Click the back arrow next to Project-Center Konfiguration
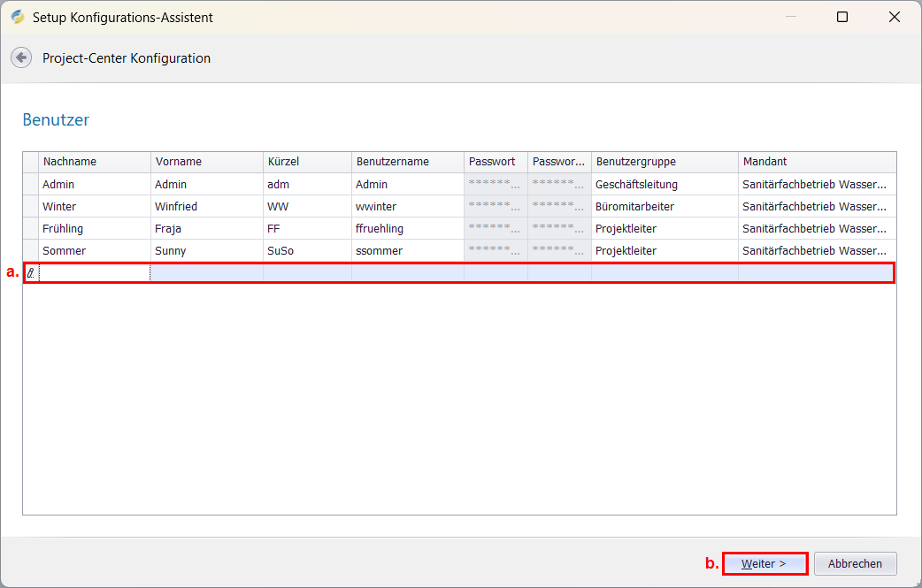 pos(21,57)
